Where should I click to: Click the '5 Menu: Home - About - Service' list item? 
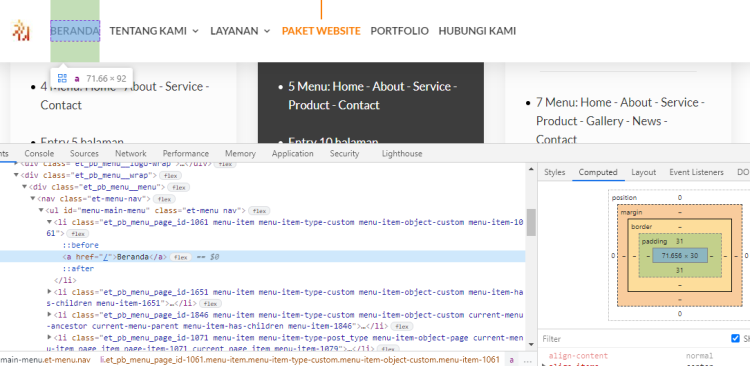click(x=373, y=96)
